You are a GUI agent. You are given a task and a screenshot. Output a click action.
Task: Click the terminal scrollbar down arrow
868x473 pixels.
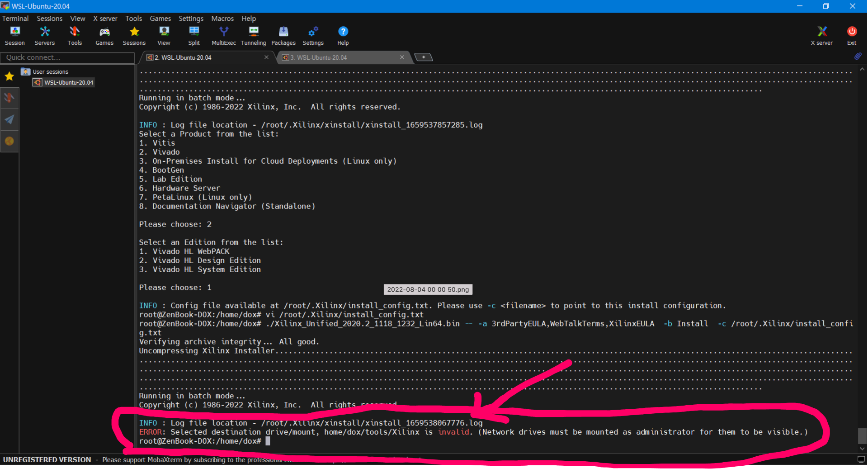tap(862, 449)
